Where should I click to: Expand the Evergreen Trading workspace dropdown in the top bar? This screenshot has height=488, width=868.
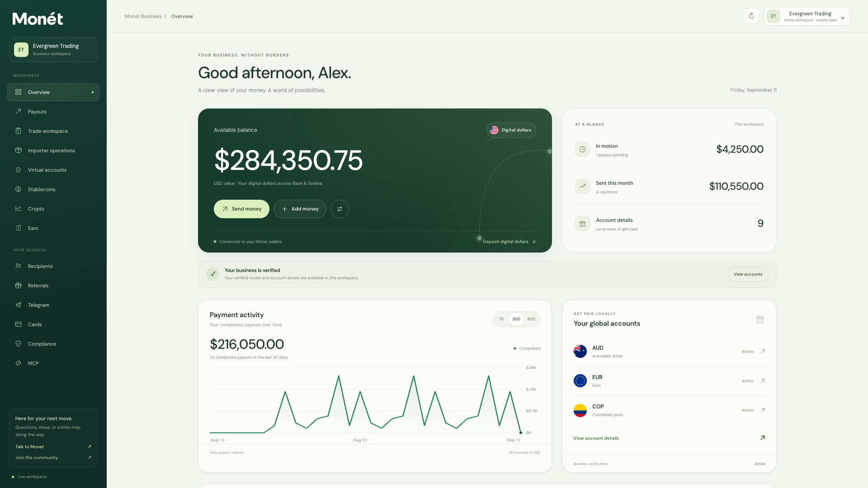807,16
